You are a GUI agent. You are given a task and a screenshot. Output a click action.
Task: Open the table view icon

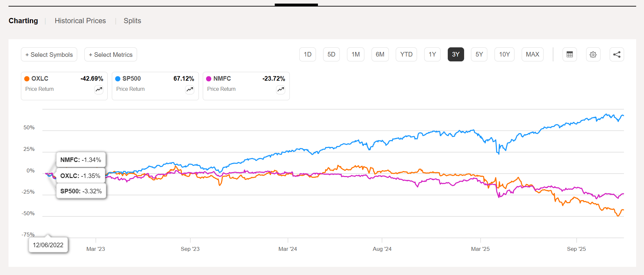pyautogui.click(x=569, y=55)
